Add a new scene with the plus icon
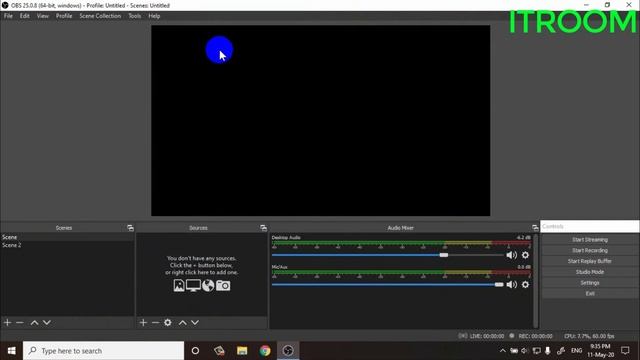The image size is (640, 360). coord(7,322)
